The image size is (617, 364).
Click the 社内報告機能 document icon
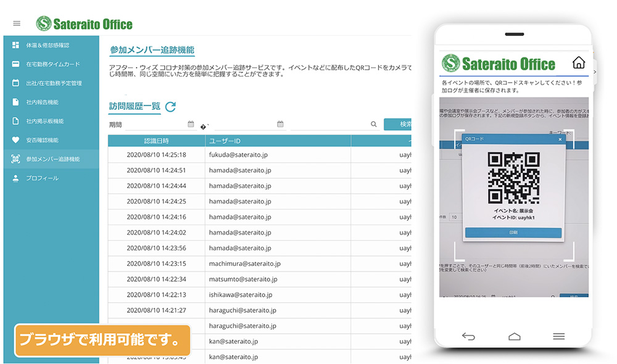[16, 102]
